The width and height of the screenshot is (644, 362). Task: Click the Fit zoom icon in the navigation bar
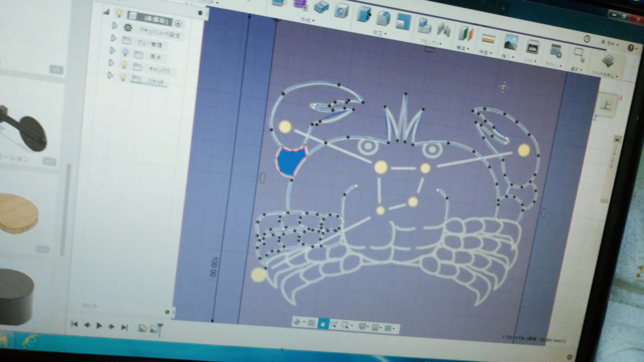tap(345, 326)
